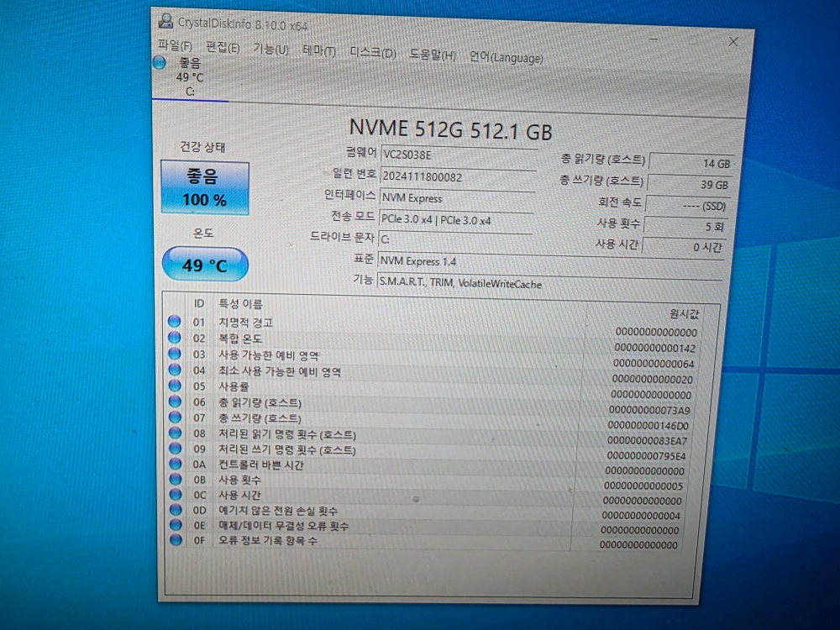Click the ID column header
Screen dimensions: 840x630
[x=199, y=303]
